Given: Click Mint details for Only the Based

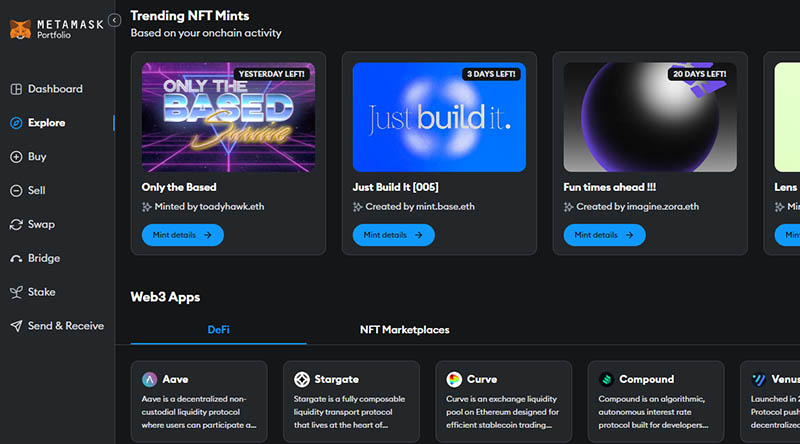Looking at the screenshot, I should coord(182,235).
